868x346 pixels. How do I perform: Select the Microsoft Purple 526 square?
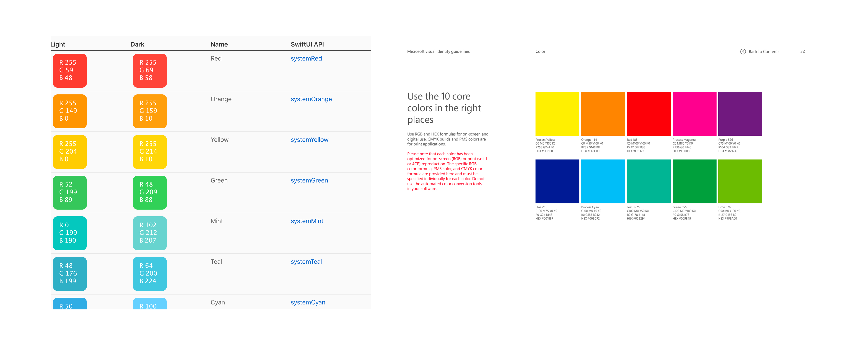740,114
